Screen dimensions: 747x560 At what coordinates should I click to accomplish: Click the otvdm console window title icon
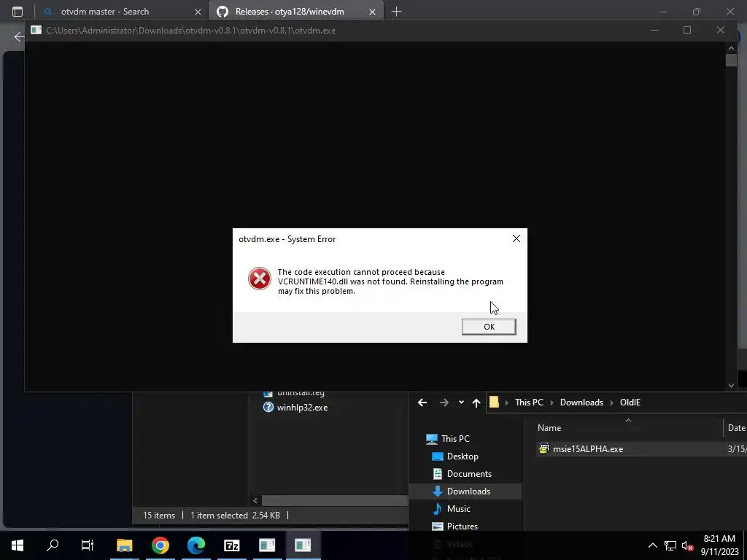point(36,30)
